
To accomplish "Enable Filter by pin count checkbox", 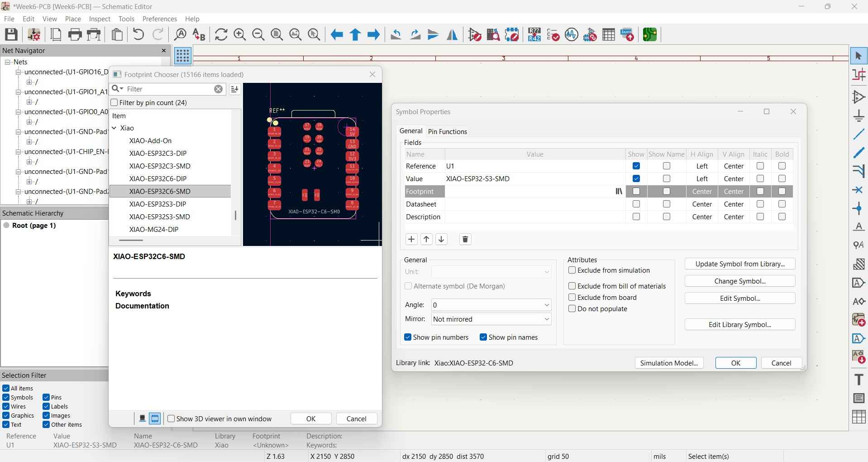I will [x=114, y=103].
